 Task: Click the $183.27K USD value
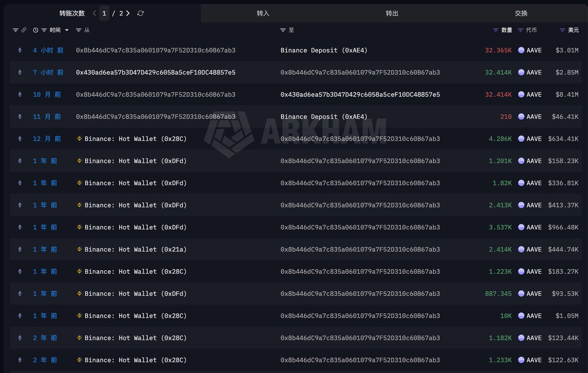[x=563, y=271]
